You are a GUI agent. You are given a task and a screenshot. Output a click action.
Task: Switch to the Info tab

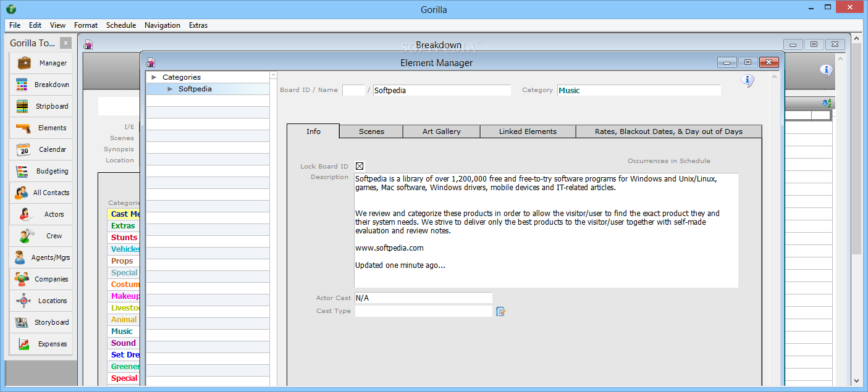(x=313, y=131)
